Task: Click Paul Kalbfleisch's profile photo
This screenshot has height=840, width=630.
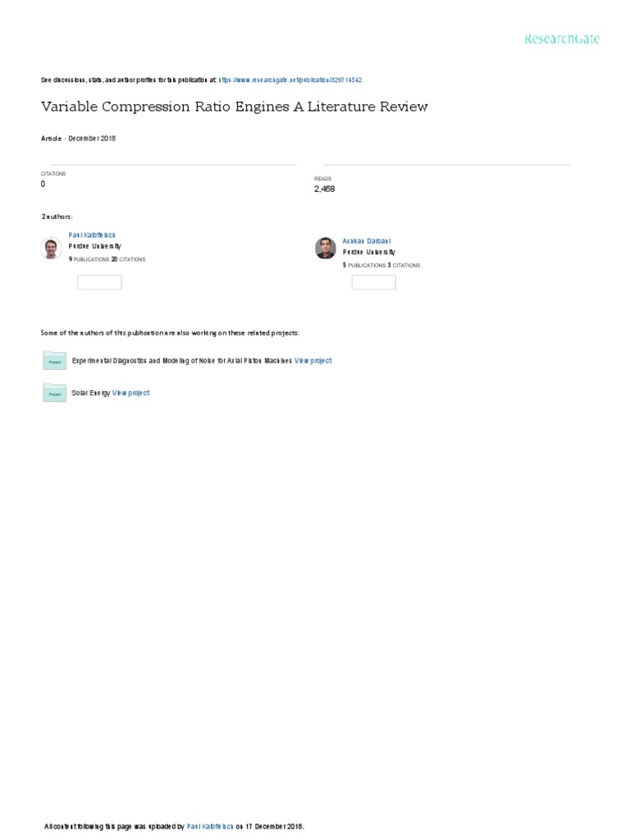Action: [x=52, y=249]
